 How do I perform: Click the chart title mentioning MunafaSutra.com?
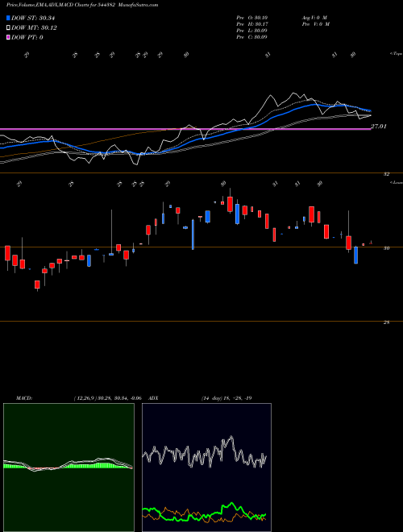[82, 5]
